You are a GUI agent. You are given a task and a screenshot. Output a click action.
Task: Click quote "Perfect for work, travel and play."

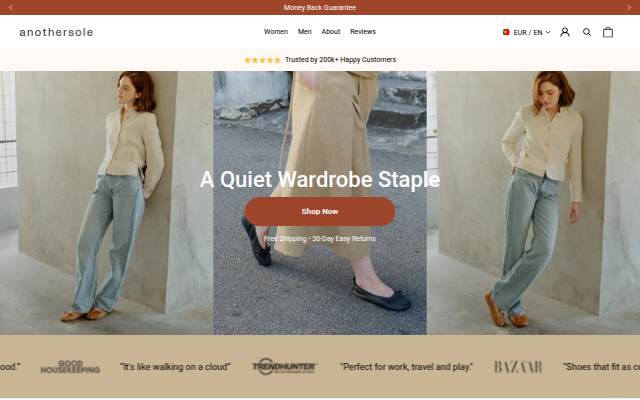407,367
